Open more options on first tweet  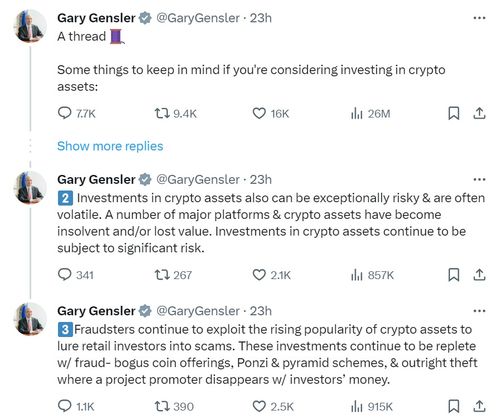[479, 18]
